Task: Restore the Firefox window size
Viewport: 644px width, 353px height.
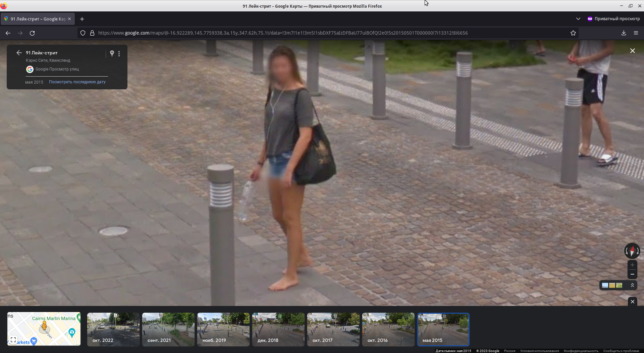Action: point(630,6)
